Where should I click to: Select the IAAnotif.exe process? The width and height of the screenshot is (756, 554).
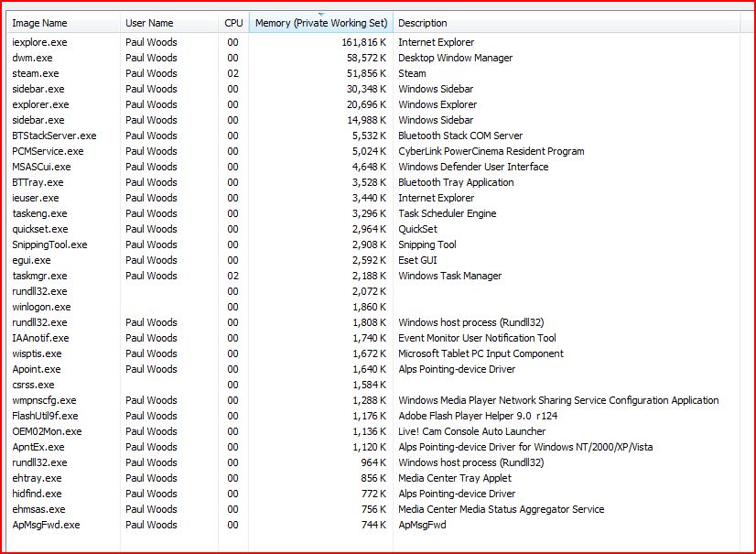[40, 338]
